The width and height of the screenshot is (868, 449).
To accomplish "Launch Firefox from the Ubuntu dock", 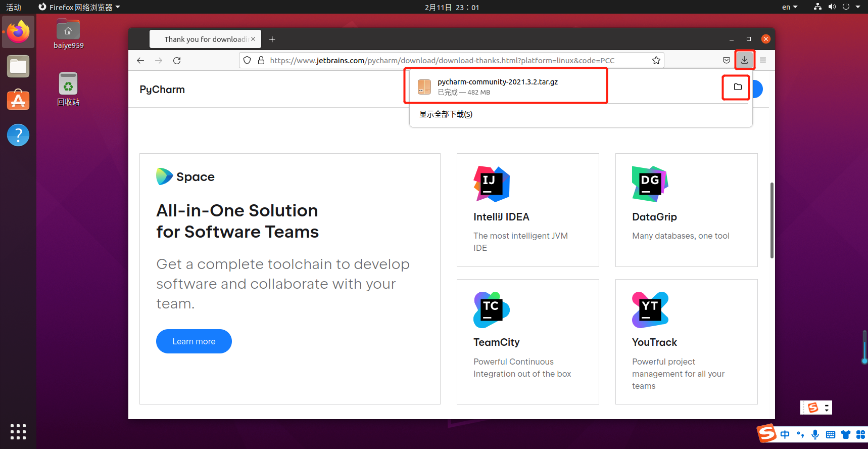I will 18,32.
